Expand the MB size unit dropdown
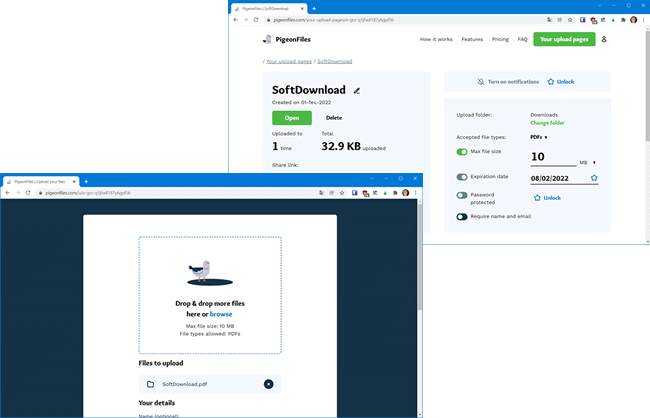Screen dimensions: 650x418 (587, 161)
